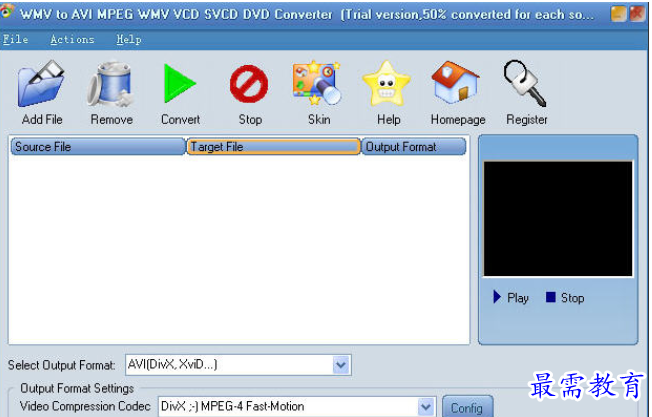Click the Output Format column header

[414, 147]
